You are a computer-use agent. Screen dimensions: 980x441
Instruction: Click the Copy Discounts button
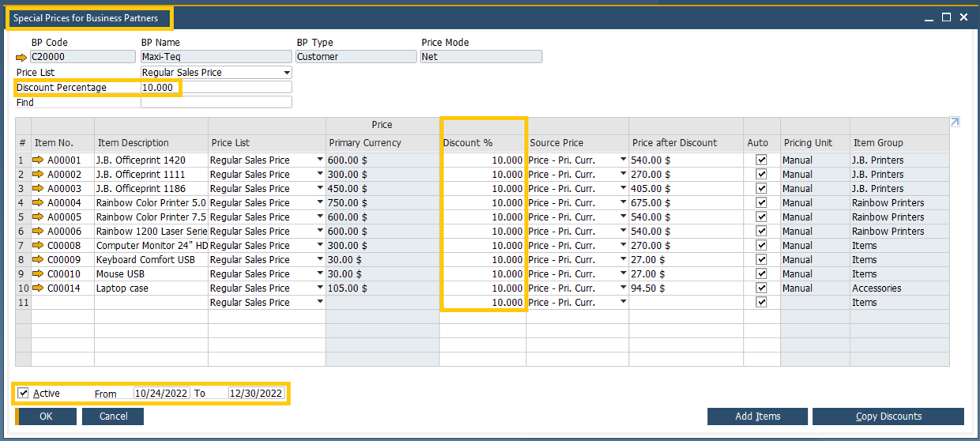pyautogui.click(x=888, y=416)
